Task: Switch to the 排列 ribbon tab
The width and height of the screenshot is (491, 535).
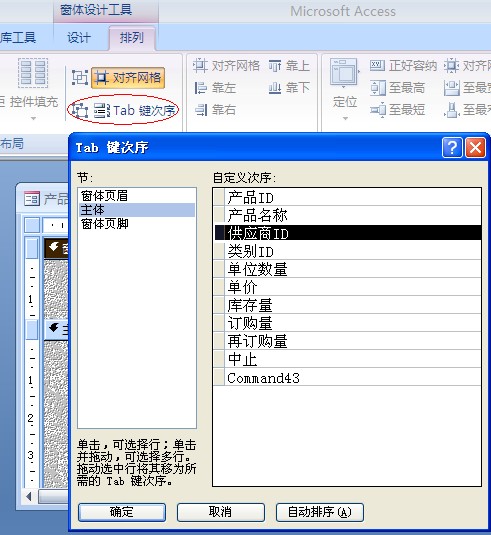Action: (132, 38)
